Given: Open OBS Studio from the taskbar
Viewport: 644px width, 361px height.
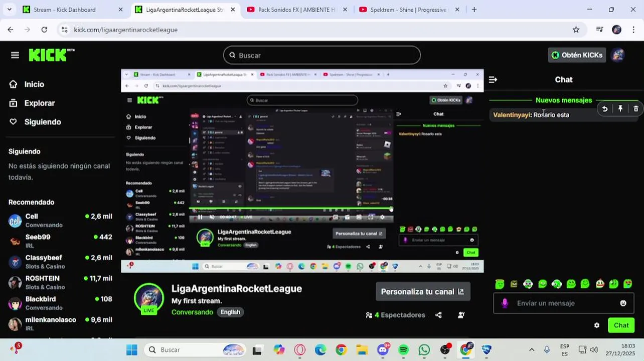Looking at the screenshot, I should click(x=445, y=350).
